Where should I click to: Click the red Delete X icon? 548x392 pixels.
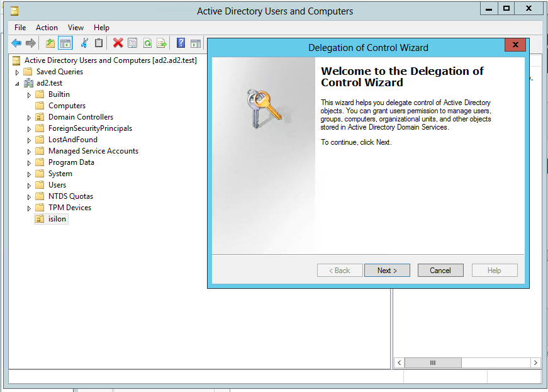pos(118,43)
